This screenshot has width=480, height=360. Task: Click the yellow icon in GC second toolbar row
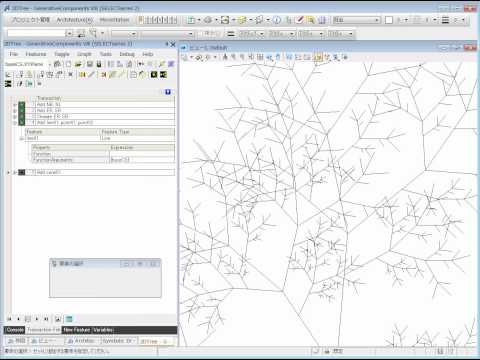click(x=82, y=75)
